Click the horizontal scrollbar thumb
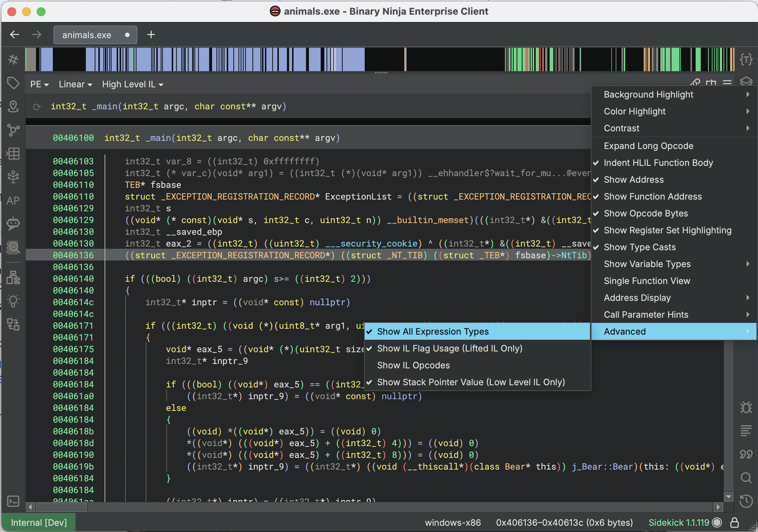 [61, 507]
